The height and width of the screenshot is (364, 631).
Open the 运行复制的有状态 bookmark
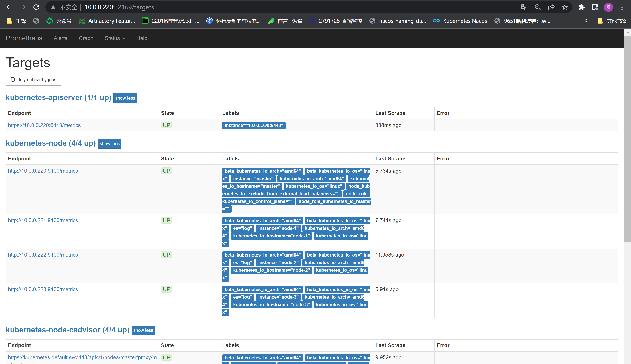[233, 21]
